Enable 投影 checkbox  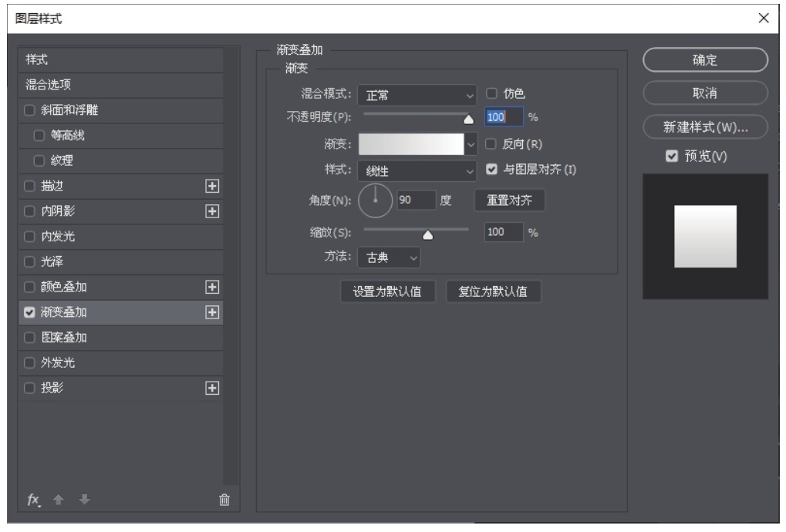(x=29, y=389)
